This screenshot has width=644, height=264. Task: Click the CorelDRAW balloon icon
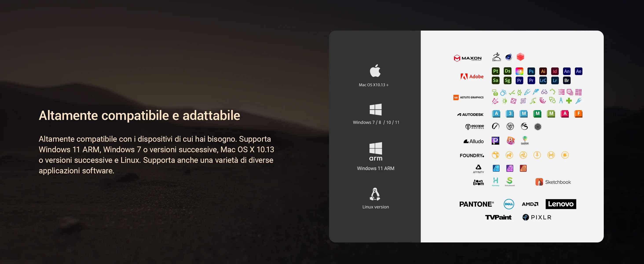(x=525, y=140)
